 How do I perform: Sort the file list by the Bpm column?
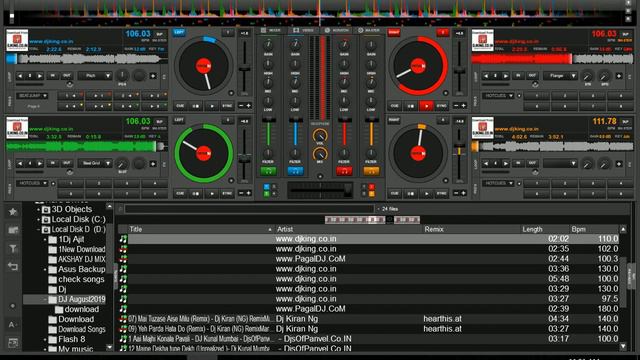point(594,229)
